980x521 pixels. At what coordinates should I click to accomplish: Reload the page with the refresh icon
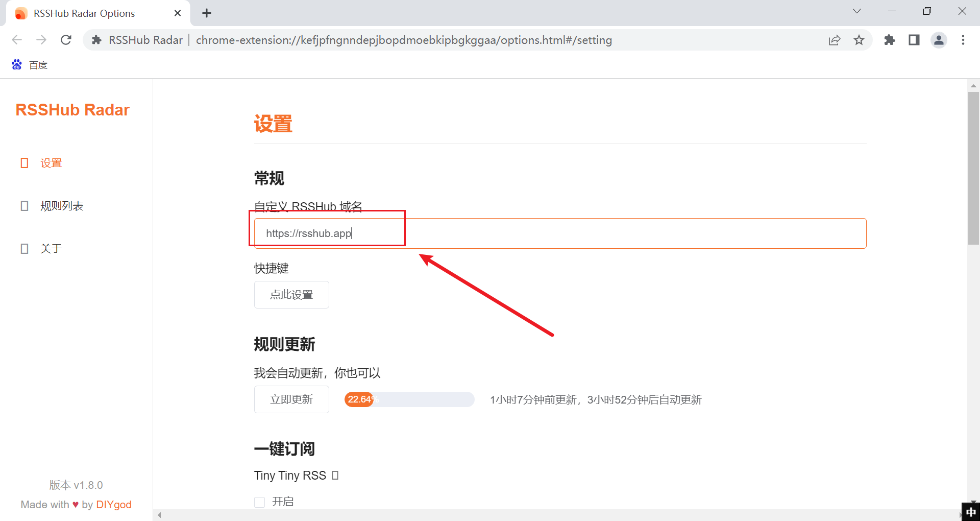point(66,40)
